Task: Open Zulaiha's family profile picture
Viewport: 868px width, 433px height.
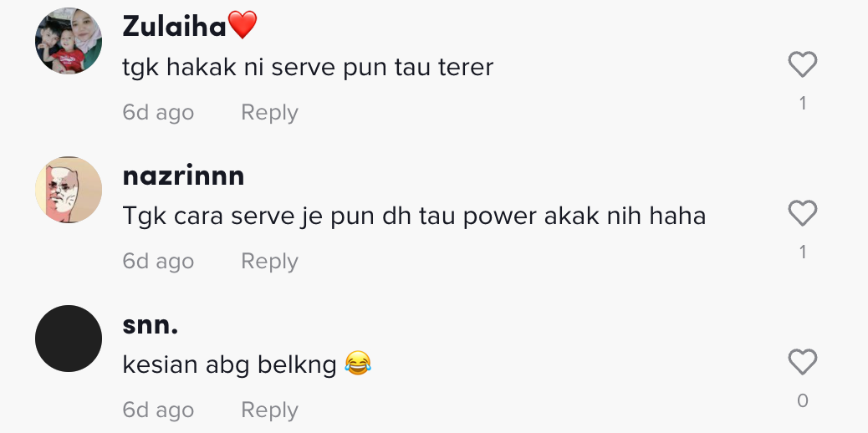Action: 69,40
